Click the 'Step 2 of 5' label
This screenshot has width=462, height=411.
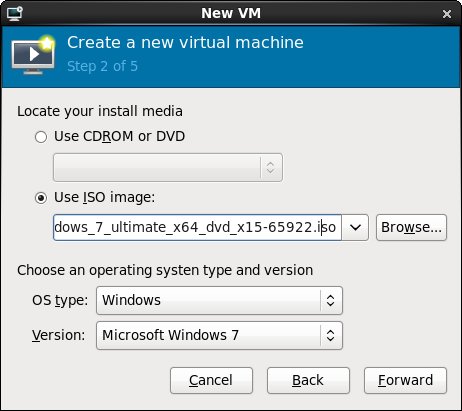102,66
